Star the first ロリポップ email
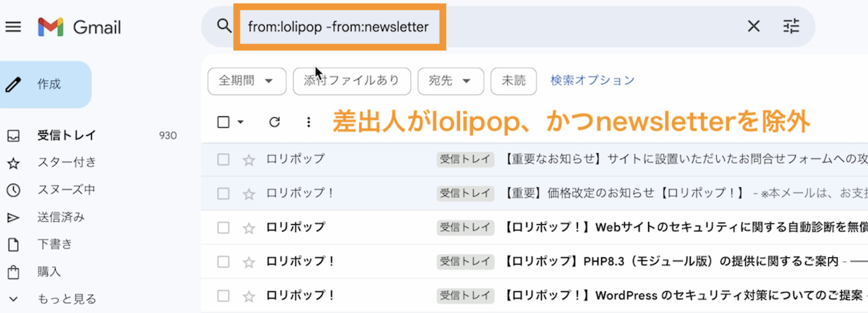This screenshot has height=313, width=868. [x=249, y=160]
